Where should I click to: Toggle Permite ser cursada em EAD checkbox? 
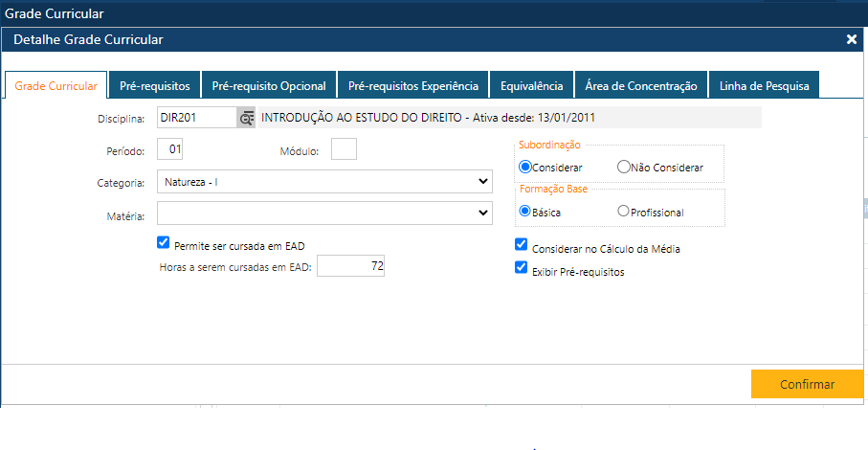pos(163,243)
